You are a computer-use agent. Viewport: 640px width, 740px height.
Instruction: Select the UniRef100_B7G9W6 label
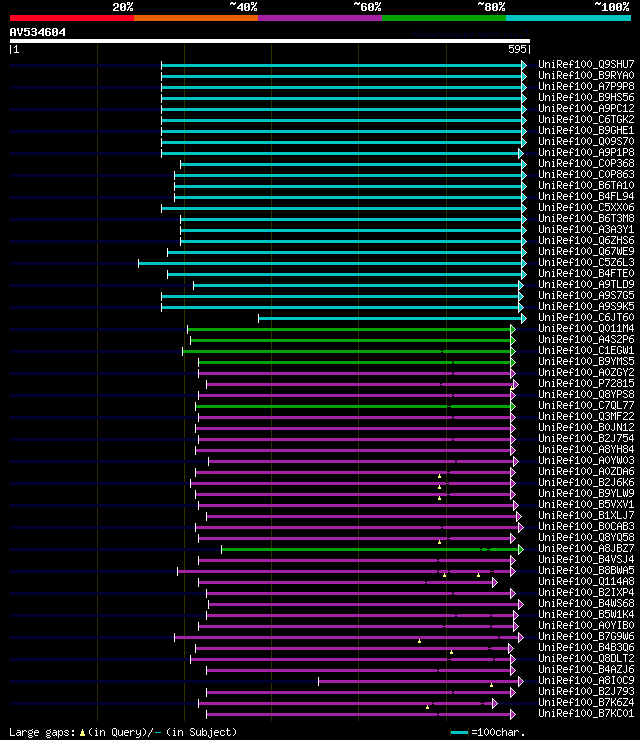[586, 636]
